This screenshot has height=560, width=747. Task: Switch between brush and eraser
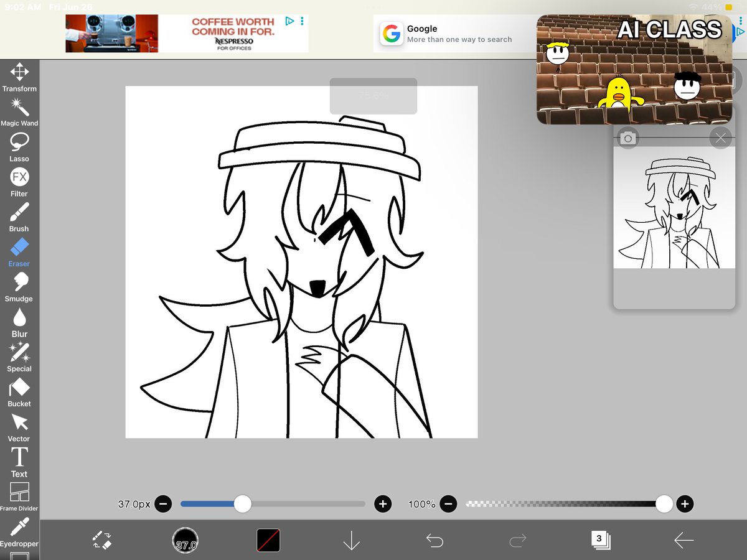pos(102,540)
